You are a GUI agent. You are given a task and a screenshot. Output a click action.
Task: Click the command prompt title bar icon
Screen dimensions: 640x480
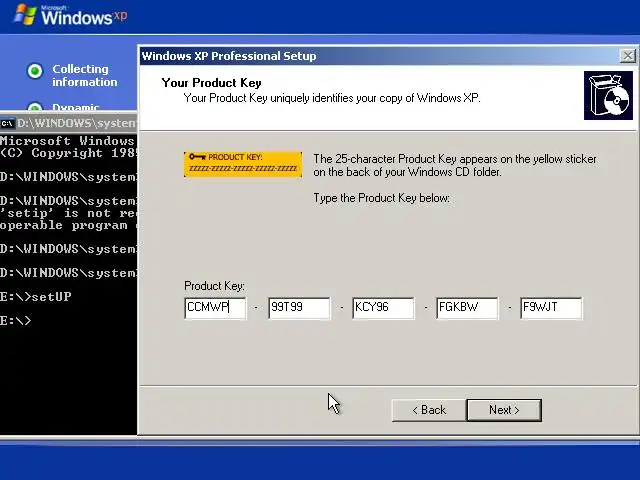coord(7,123)
